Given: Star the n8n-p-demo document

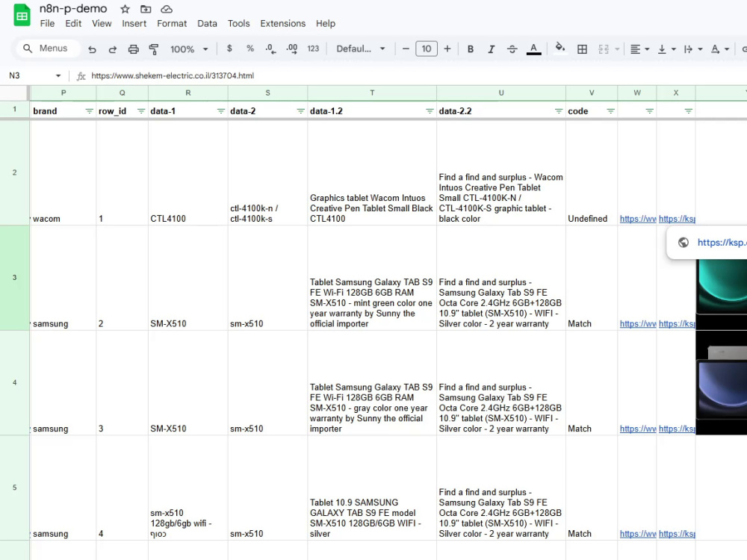Looking at the screenshot, I should [x=125, y=9].
